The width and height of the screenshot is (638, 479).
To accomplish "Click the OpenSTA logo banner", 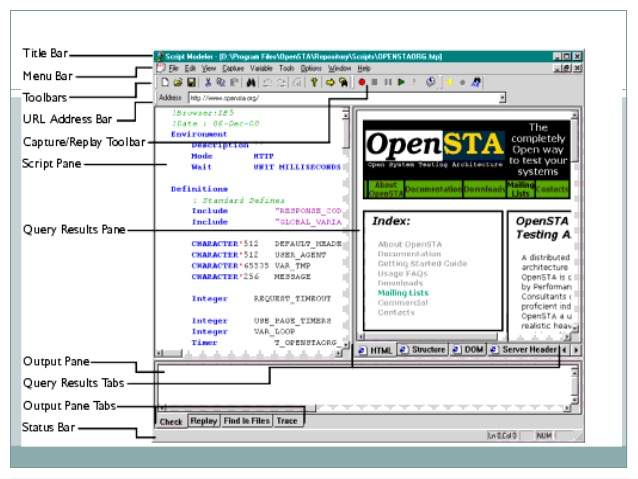I will [435, 147].
